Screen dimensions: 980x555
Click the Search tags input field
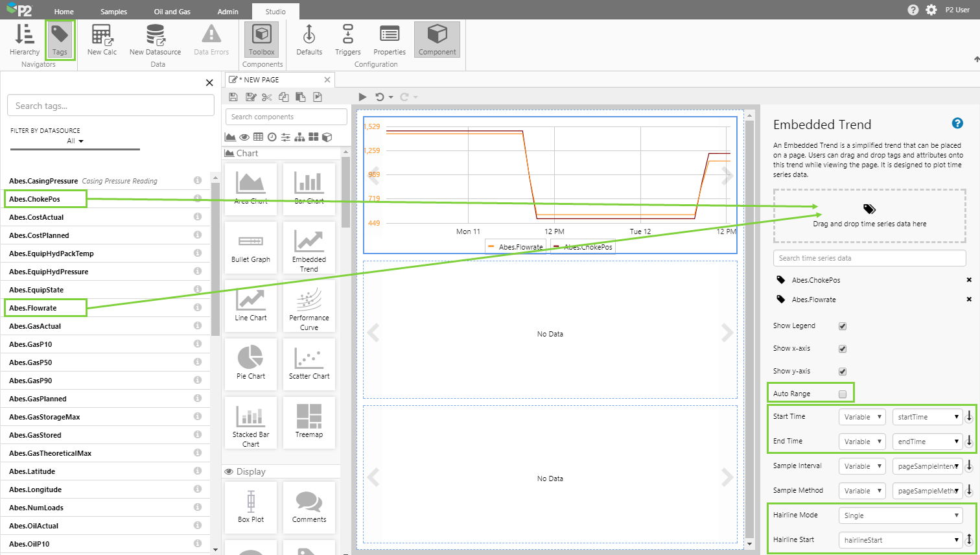[110, 106]
